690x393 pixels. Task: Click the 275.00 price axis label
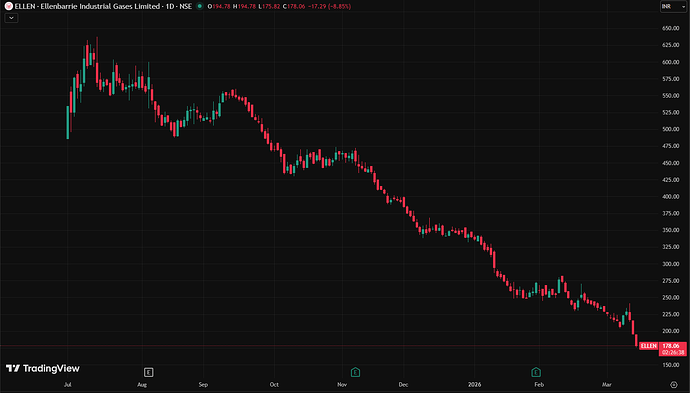click(x=671, y=280)
